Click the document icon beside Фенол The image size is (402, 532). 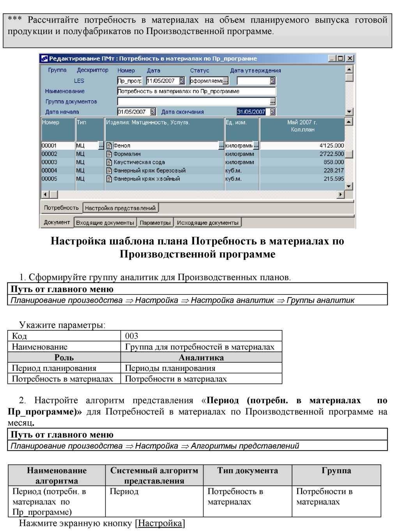109,145
